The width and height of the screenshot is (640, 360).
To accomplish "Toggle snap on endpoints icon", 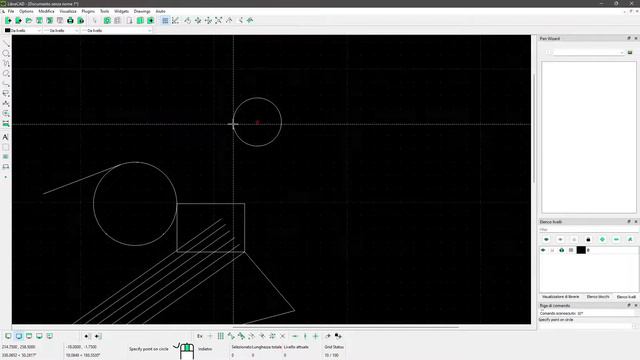I will click(x=231, y=336).
